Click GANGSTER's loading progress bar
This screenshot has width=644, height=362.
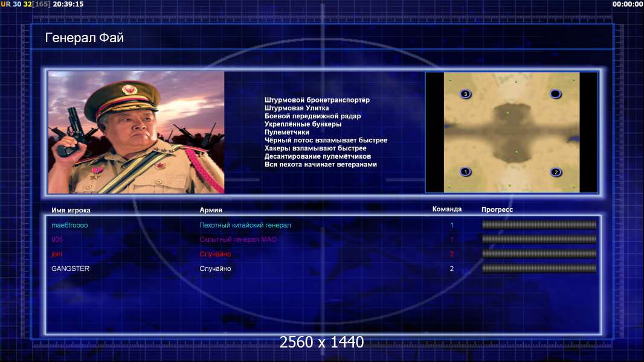point(539,268)
